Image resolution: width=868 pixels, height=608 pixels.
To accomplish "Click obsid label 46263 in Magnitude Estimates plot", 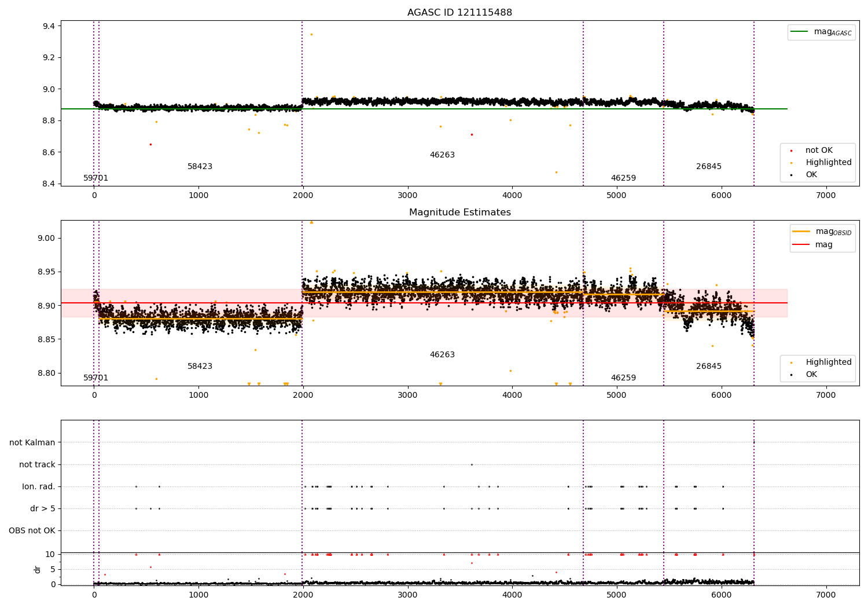I will click(442, 355).
